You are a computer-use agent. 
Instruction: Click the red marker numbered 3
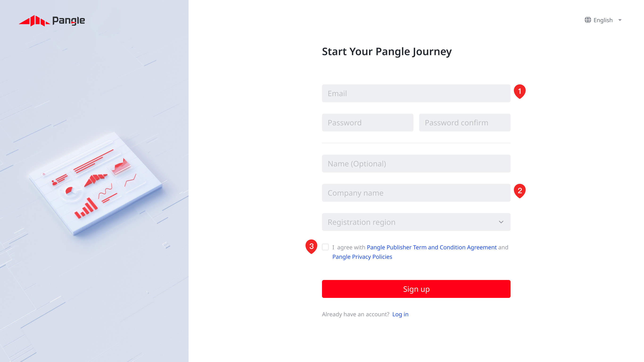311,246
